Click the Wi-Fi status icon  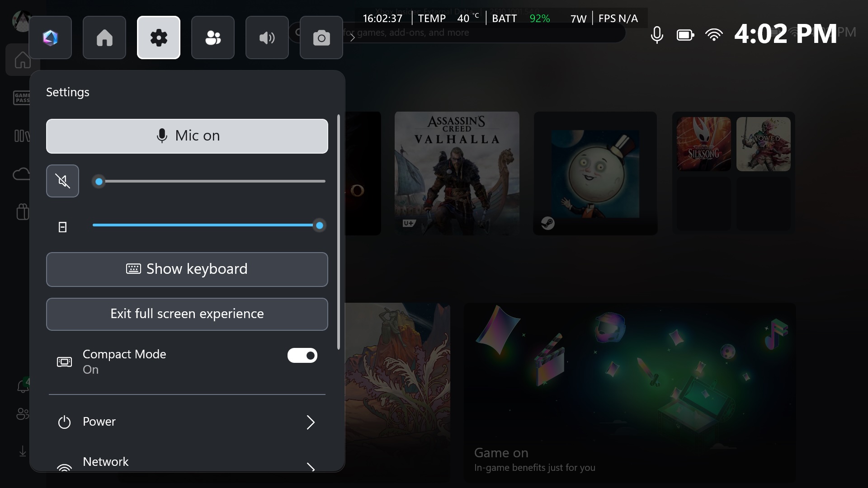[x=714, y=35]
